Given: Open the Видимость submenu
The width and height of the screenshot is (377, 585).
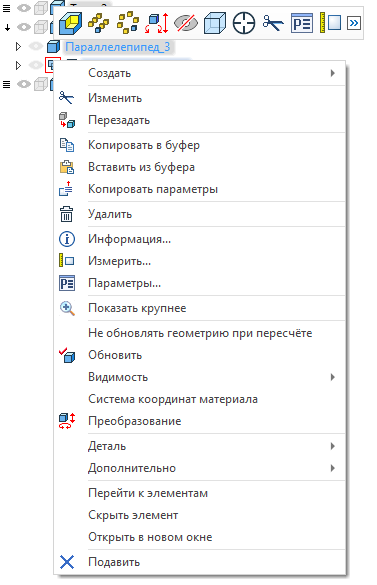Looking at the screenshot, I should coord(200,377).
